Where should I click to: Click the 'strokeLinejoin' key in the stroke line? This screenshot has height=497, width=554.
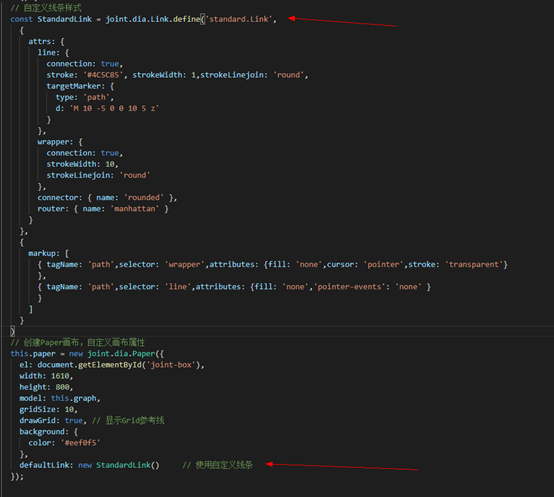232,75
